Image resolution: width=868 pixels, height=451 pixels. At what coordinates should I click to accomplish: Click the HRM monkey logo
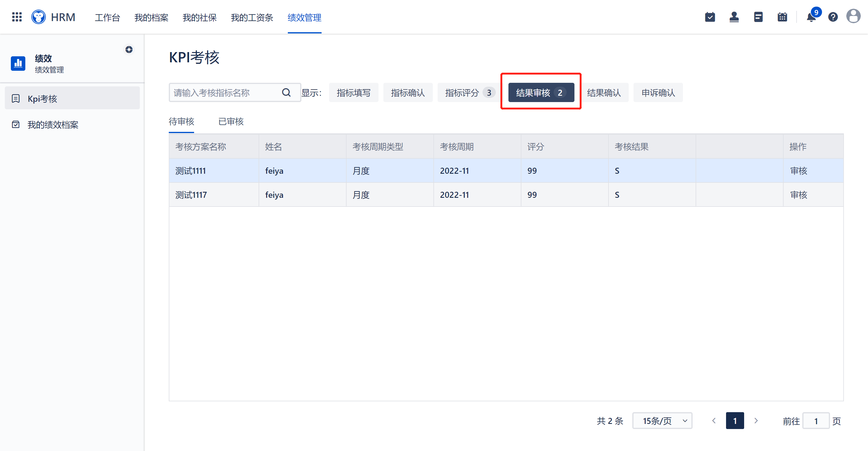pos(38,17)
